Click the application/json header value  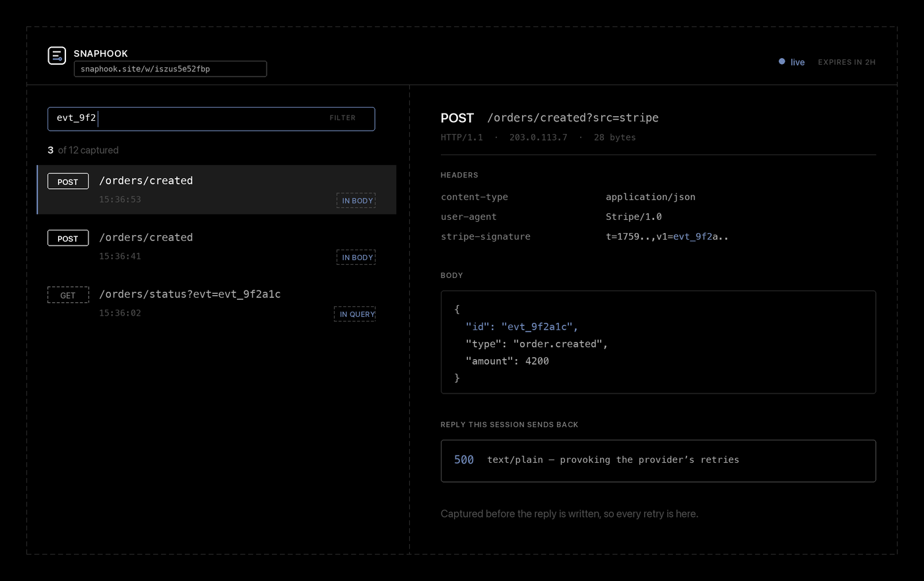(651, 197)
